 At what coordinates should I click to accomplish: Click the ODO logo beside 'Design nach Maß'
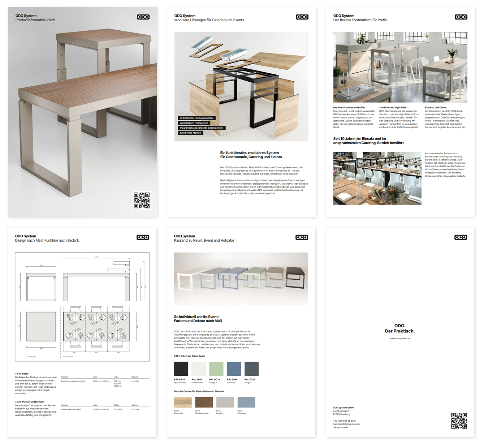pos(143,237)
